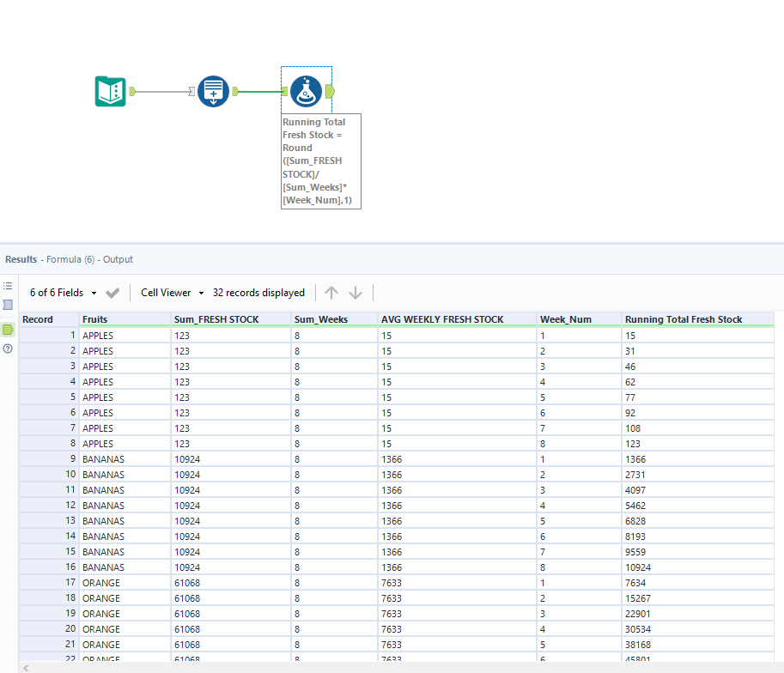Click the Input Data tool's output anchor
This screenshot has width=784, height=673.
point(133,90)
